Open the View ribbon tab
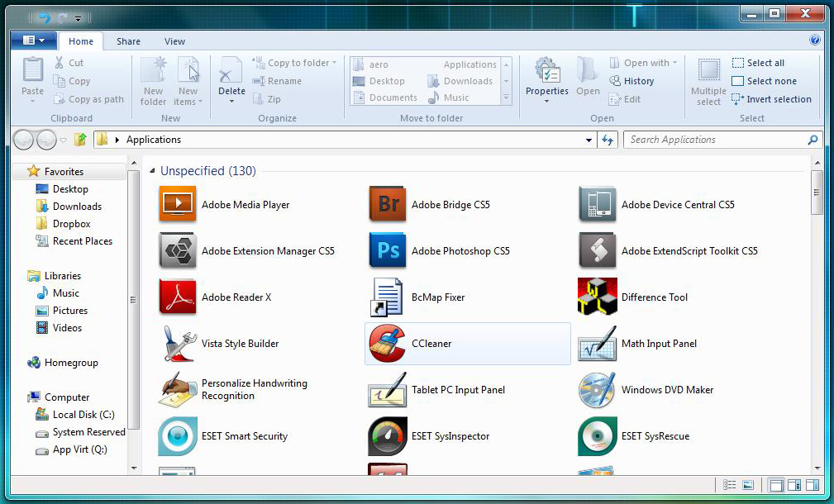The image size is (834, 504). 174,41
